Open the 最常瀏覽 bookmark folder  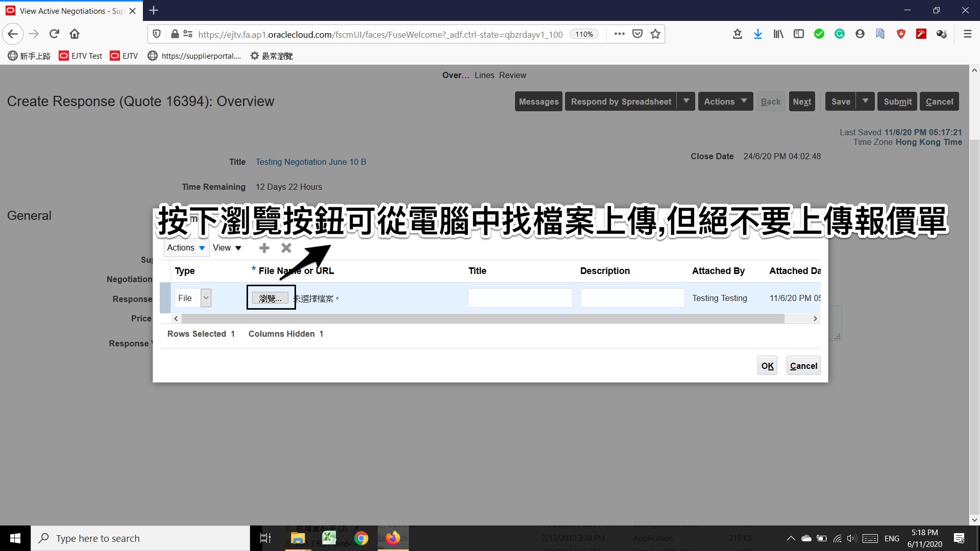coord(271,56)
